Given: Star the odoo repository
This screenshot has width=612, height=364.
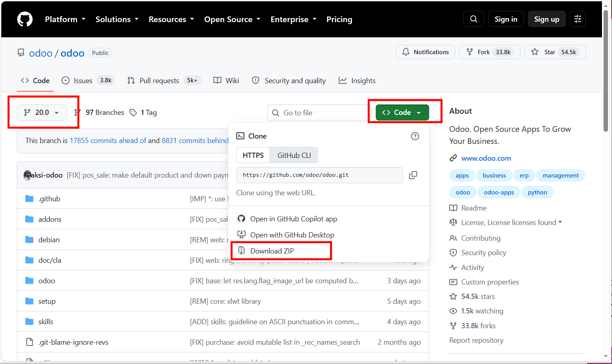Looking at the screenshot, I should pyautogui.click(x=555, y=52).
